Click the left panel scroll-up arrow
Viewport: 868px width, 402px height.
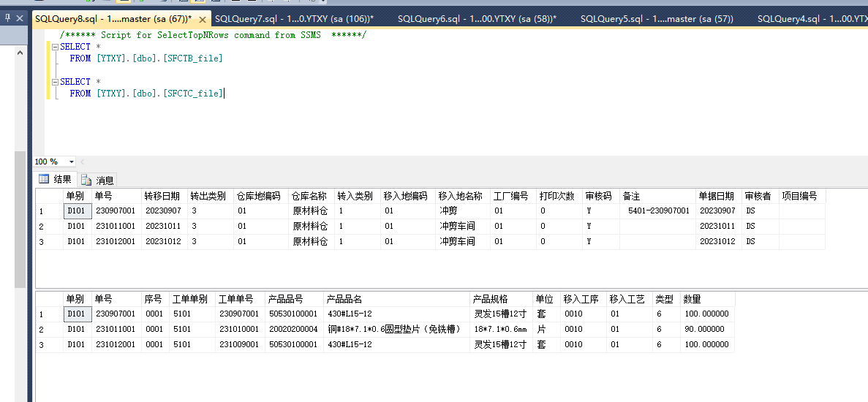pos(20,53)
